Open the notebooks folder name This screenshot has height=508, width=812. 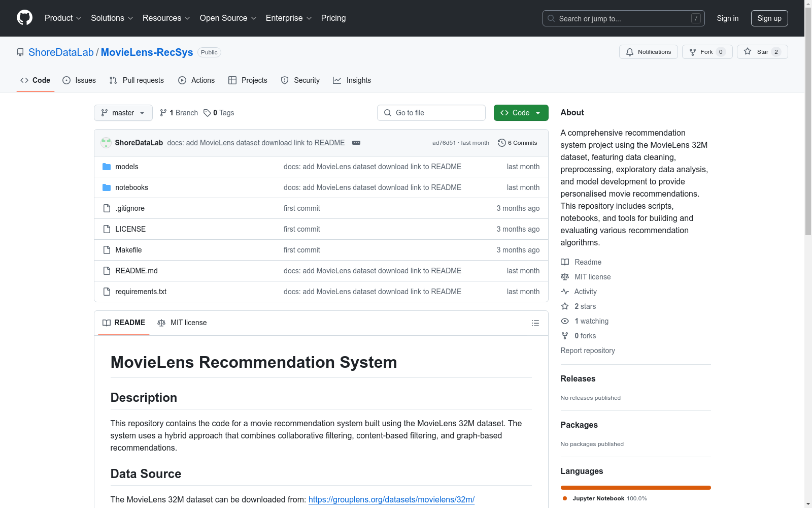coord(132,187)
